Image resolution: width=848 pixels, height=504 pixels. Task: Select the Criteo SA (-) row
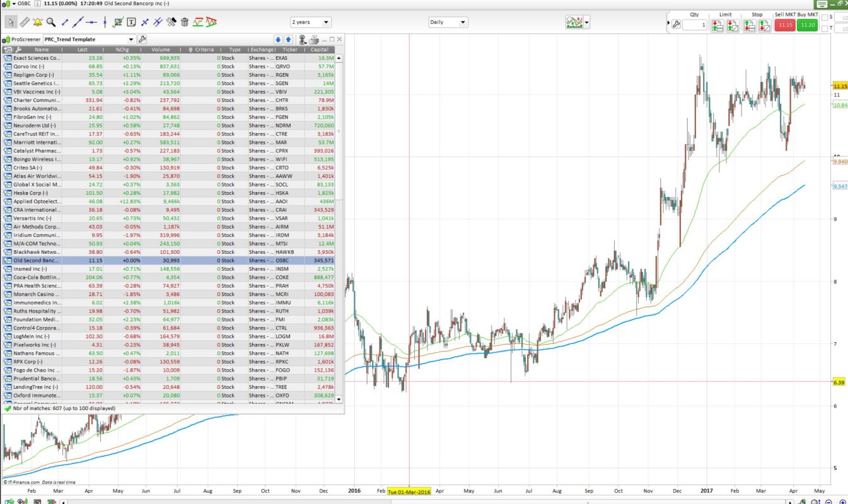pyautogui.click(x=169, y=168)
